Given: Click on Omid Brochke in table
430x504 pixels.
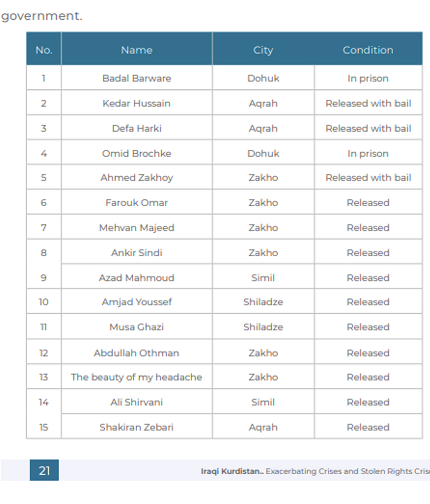Looking at the screenshot, I should 137,154.
